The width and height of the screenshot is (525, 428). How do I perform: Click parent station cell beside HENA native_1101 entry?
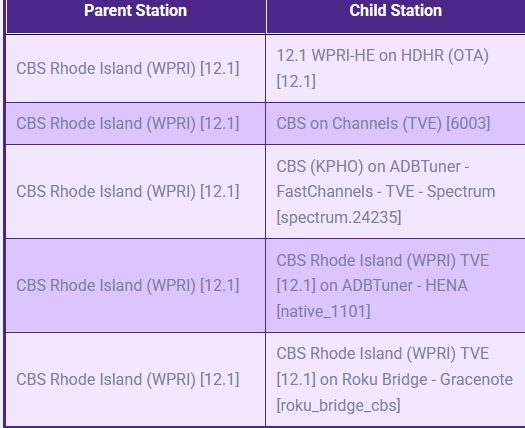coord(136,286)
